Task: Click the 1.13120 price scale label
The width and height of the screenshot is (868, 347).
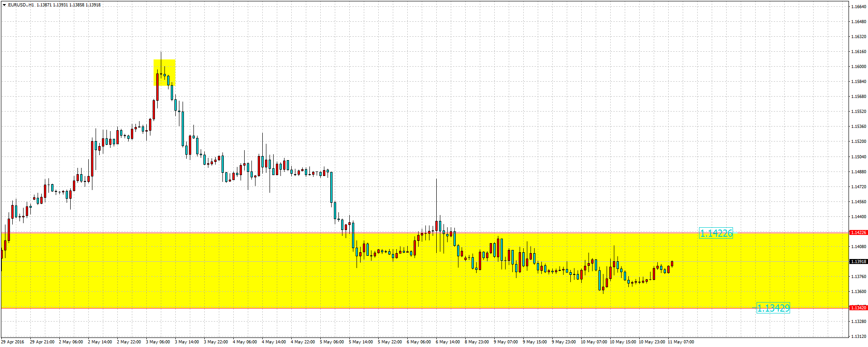Action: click(x=858, y=337)
